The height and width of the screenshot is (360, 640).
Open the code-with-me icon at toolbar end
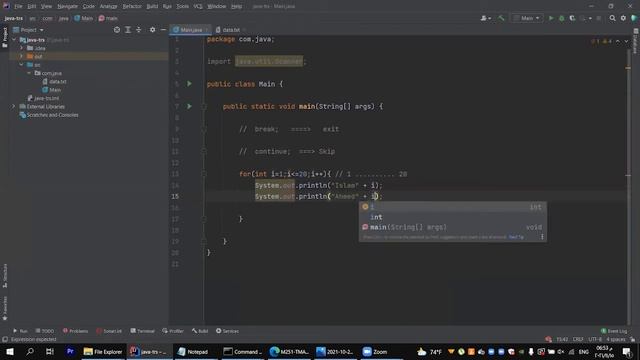633,18
